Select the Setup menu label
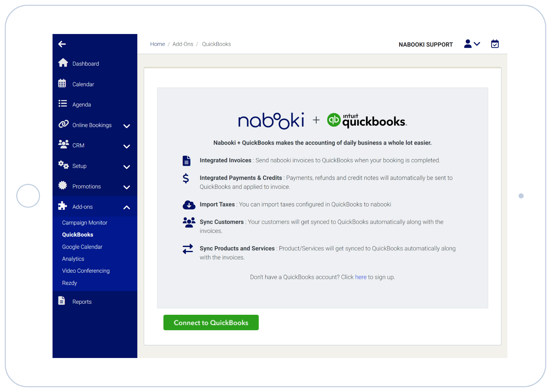Viewport: 551px width, 392px height. (79, 166)
